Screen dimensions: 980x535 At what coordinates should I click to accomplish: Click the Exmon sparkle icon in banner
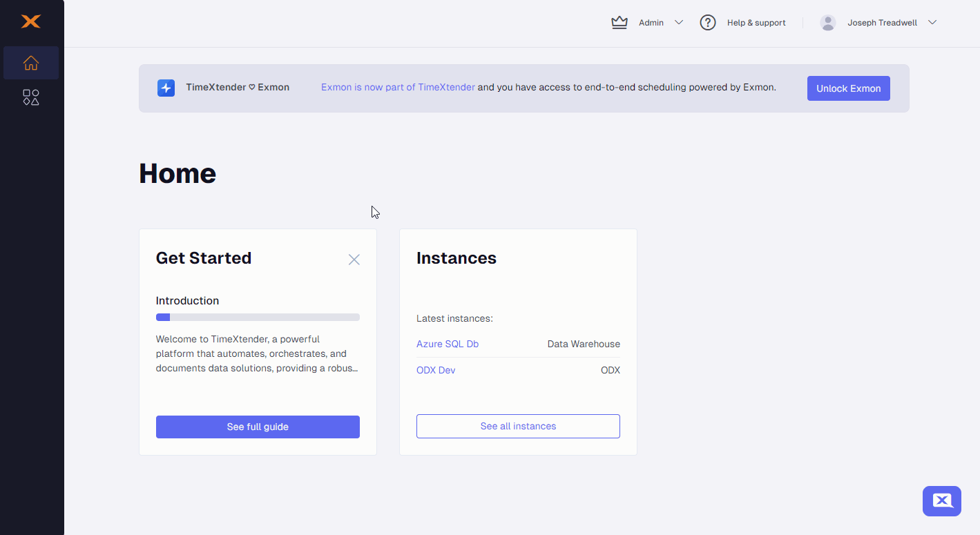166,88
